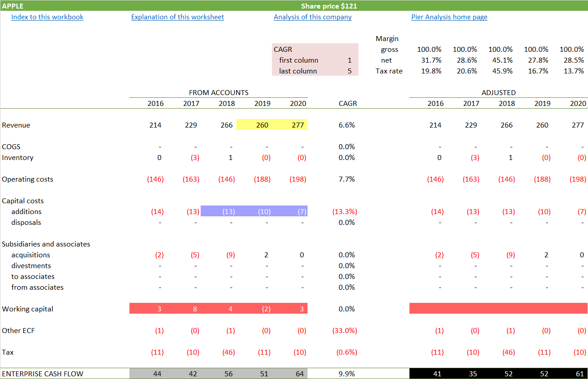Select adjusted 2018 revenue 266
588x379 pixels.
point(506,125)
